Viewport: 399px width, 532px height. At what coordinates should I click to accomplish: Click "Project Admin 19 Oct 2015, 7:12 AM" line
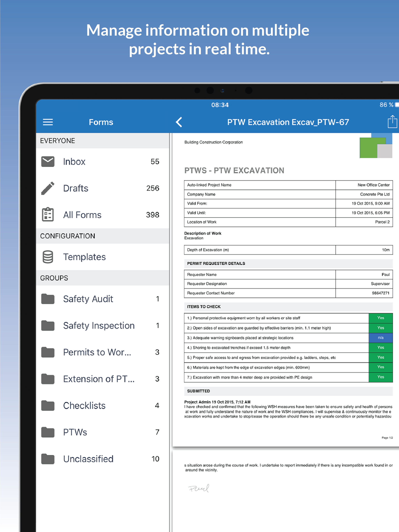tap(217, 402)
